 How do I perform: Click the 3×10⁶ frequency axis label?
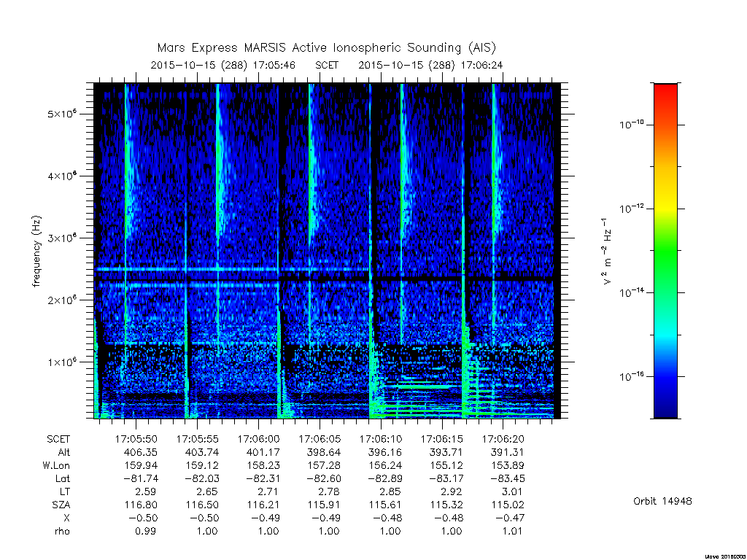[63, 238]
